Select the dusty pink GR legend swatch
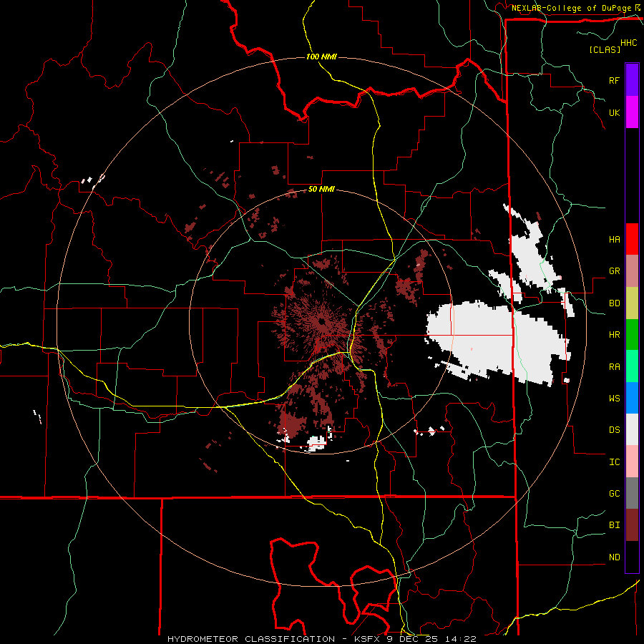This screenshot has height=644, width=644. coord(632,270)
